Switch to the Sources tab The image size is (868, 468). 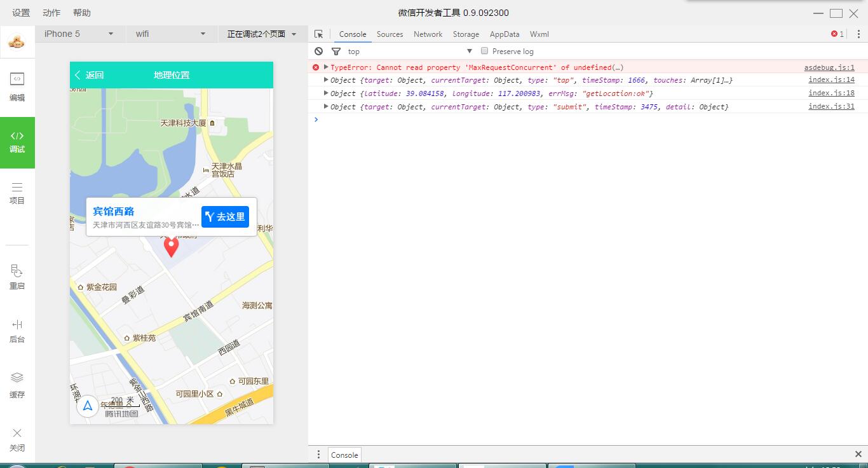(390, 34)
